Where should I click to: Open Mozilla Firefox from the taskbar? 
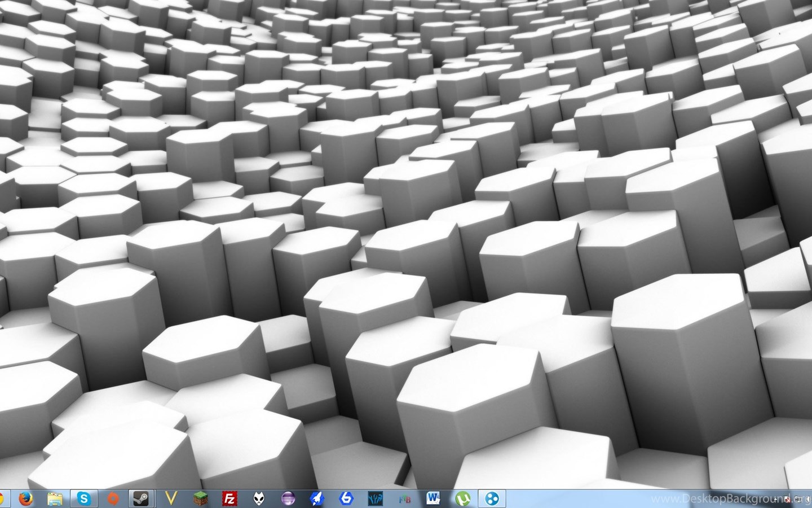coord(25,499)
